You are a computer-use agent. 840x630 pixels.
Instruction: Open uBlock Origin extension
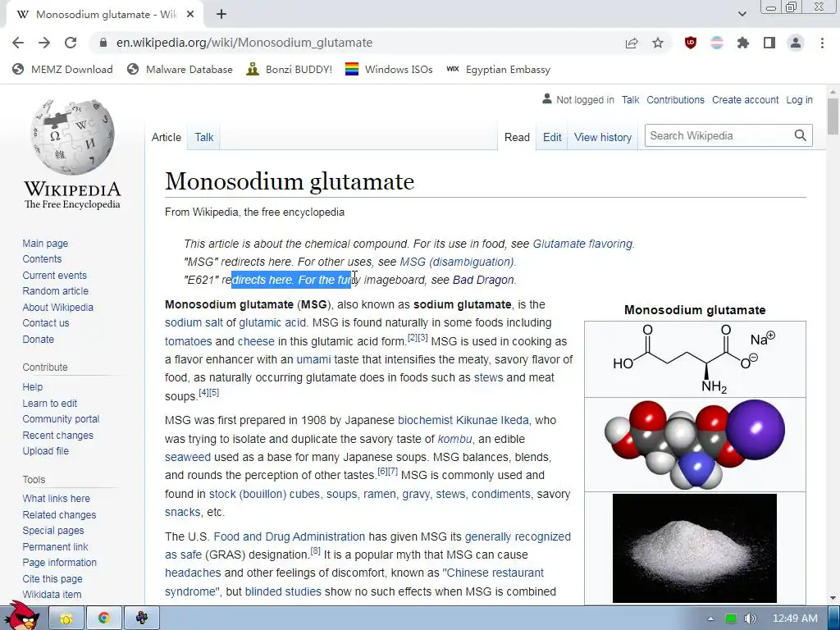pos(691,43)
